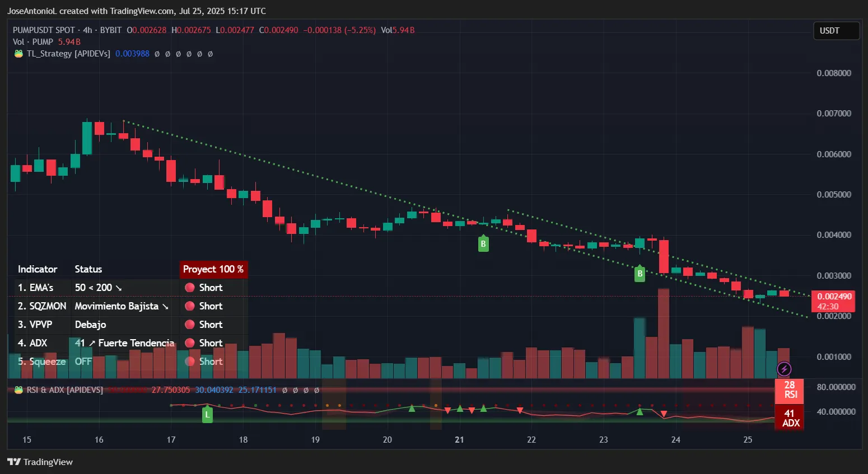Click the frog icon beside RSI & ADX indicator

click(18, 390)
